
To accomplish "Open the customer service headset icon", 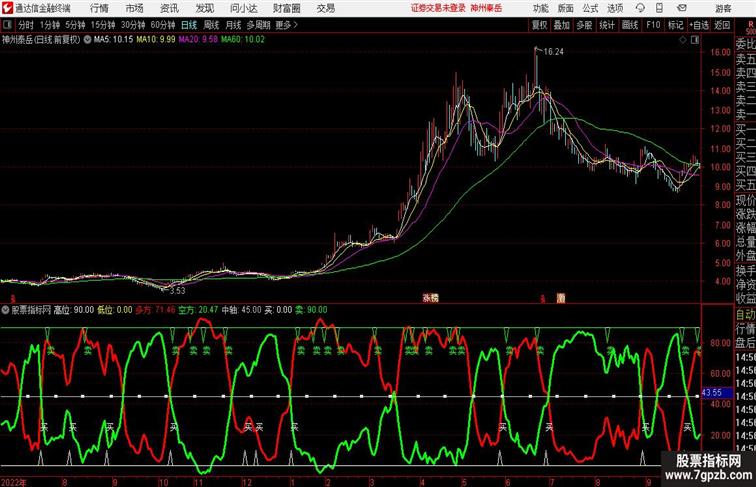I will pos(640,8).
